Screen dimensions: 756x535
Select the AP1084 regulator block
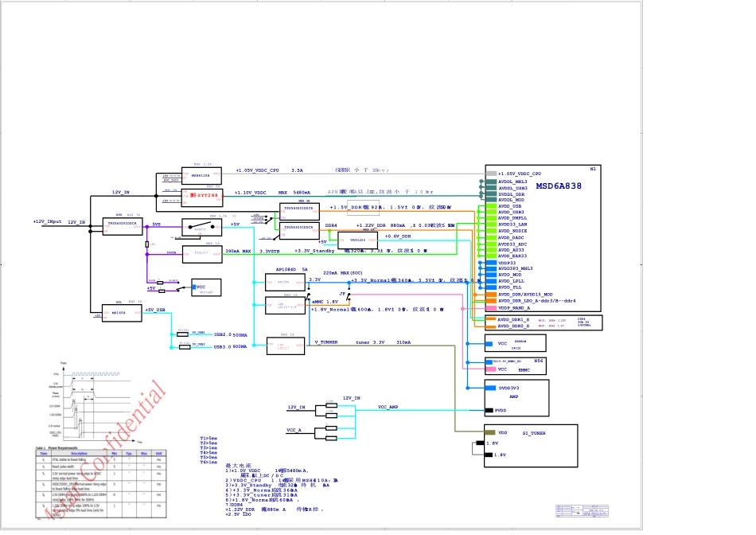(x=285, y=282)
